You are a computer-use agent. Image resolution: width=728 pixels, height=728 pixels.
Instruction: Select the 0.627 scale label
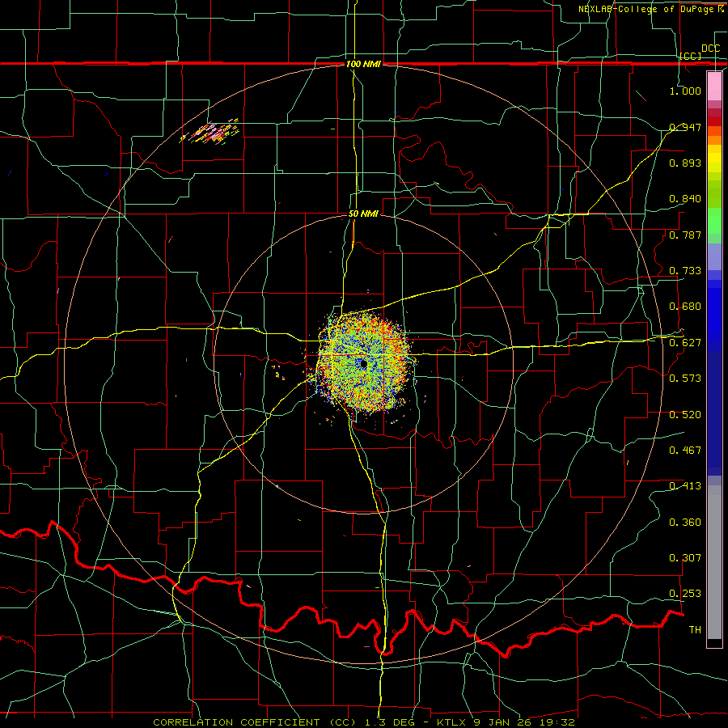click(x=685, y=343)
